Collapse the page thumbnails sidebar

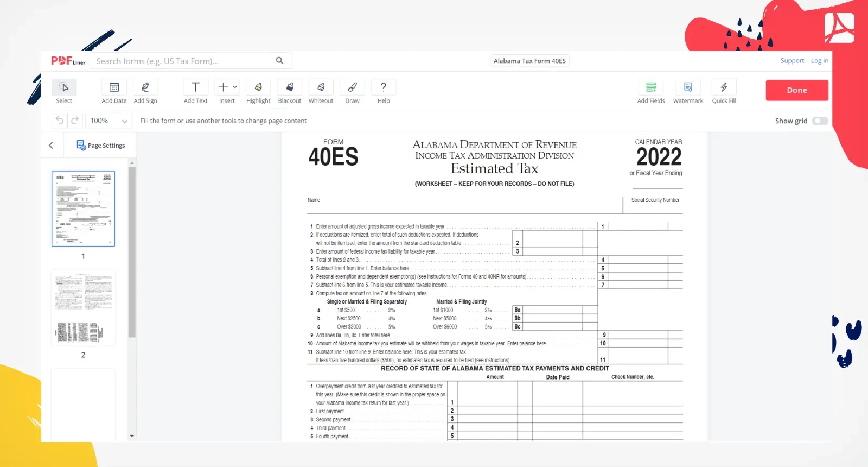[x=51, y=146]
